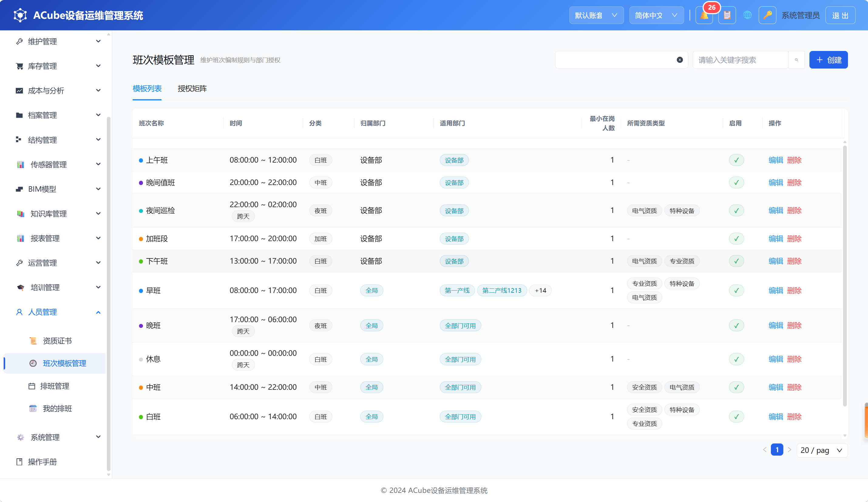Screen dimensions: 868x502
Task: Open 资质证书 in the sidebar
Action: click(x=57, y=341)
